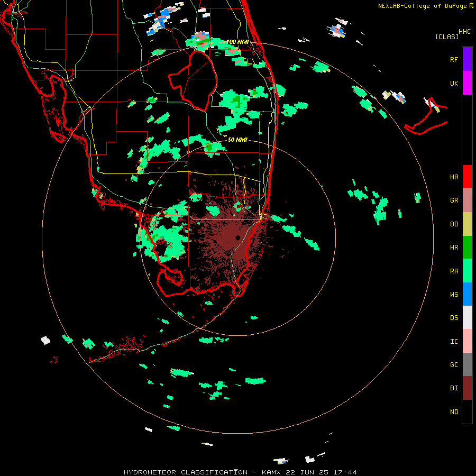Choose the pale pink IC legend swatch
The height and width of the screenshot is (476, 476).
467,341
